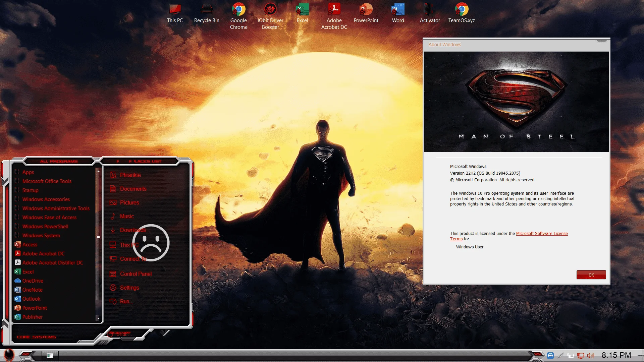Open the Excel desktop shortcut

pos(302,13)
